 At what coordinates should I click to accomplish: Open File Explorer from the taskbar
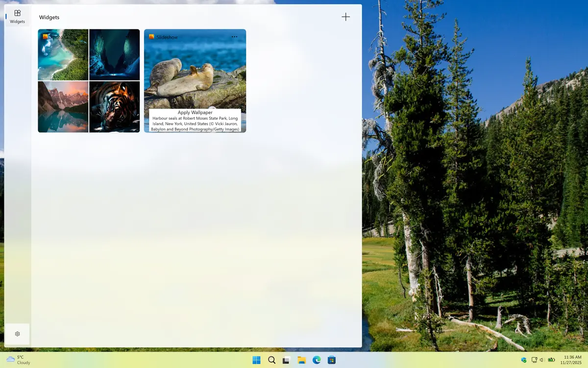click(301, 360)
